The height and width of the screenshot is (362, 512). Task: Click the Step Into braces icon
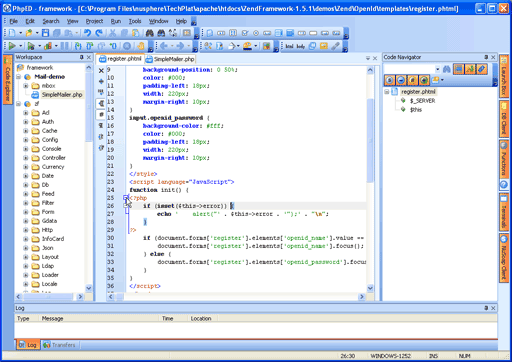(x=78, y=46)
